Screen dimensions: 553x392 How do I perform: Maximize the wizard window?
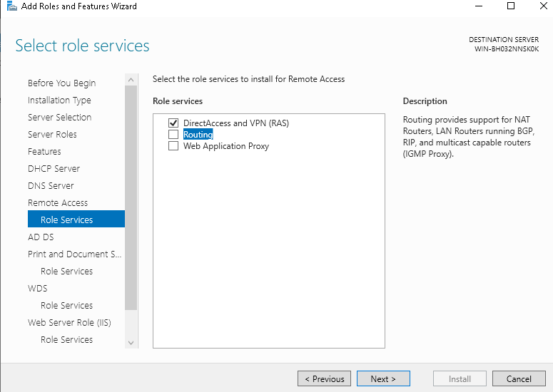511,6
